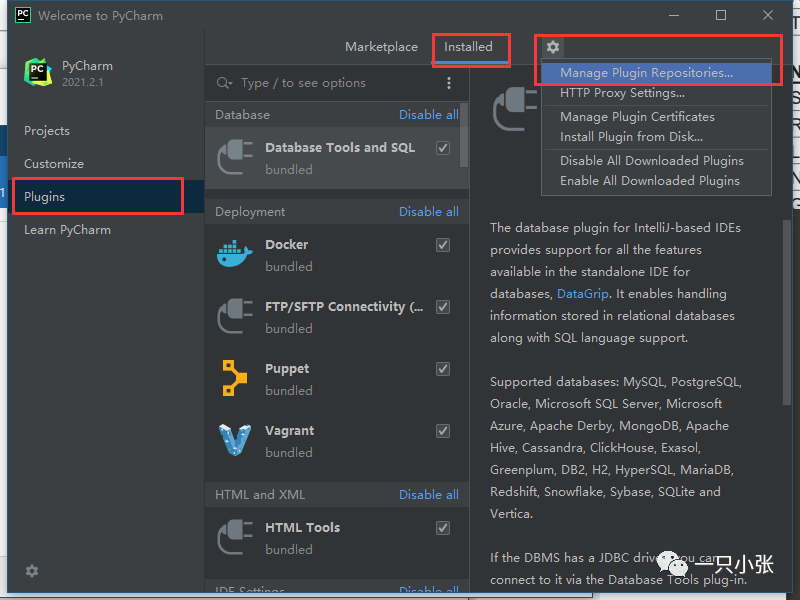Image resolution: width=800 pixels, height=600 pixels.
Task: Click the PyCharm 2021.2.1 version text
Action: [x=83, y=82]
